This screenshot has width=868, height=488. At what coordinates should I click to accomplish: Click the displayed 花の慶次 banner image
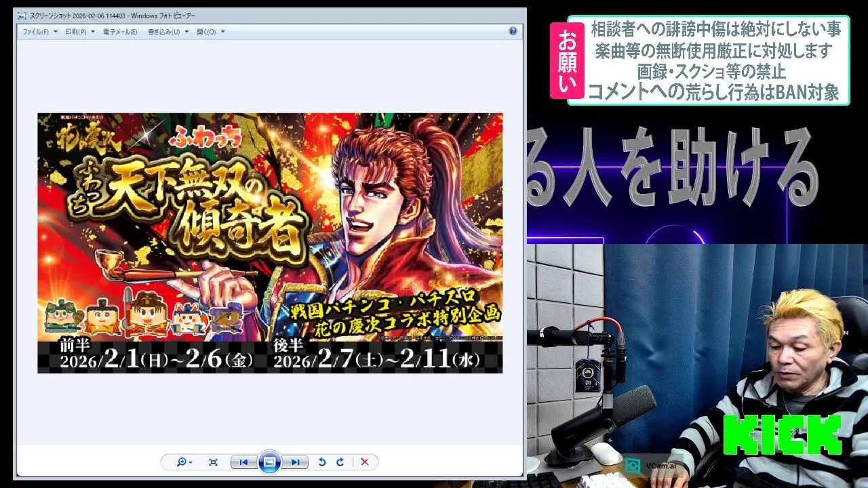tap(270, 243)
